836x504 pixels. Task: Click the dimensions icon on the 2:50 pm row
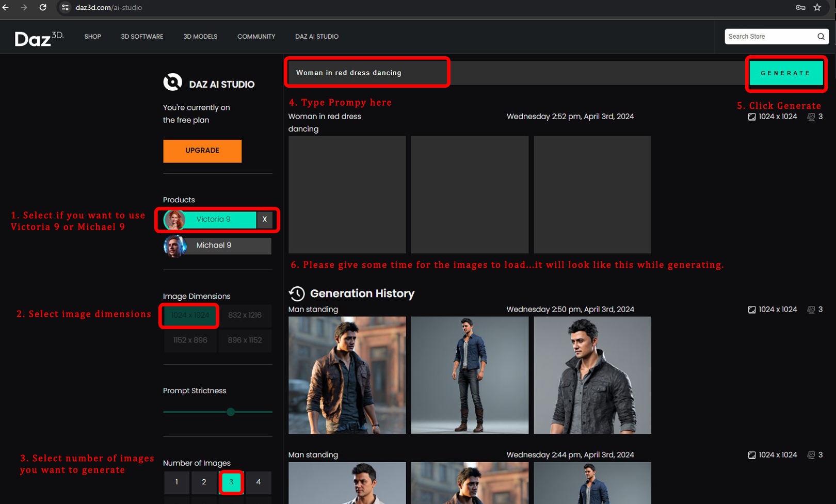(752, 310)
